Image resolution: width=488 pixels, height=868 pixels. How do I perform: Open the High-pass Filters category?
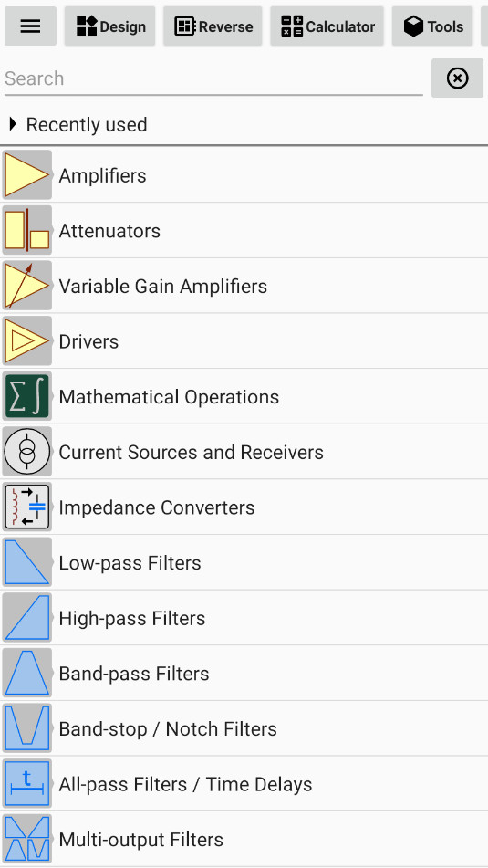(x=244, y=618)
